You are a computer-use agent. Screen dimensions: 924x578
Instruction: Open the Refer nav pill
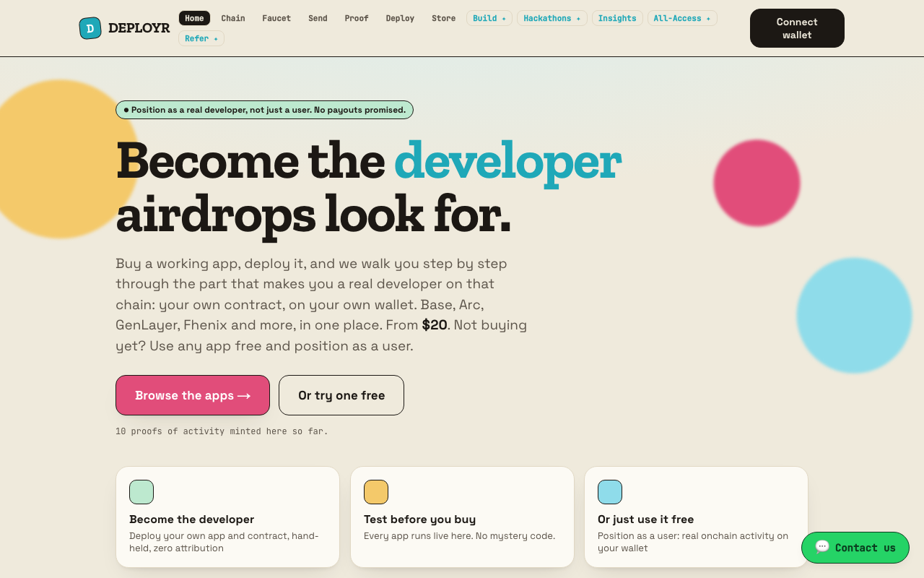(201, 38)
